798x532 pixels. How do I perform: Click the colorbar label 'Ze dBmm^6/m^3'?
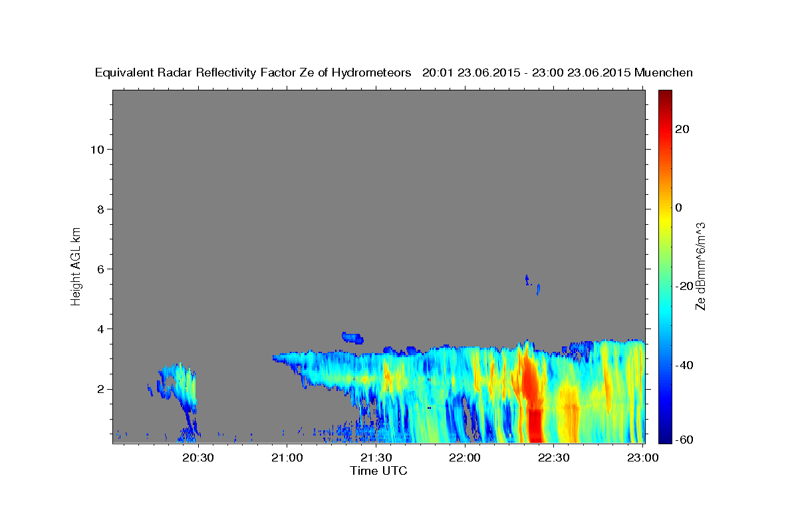click(x=700, y=266)
